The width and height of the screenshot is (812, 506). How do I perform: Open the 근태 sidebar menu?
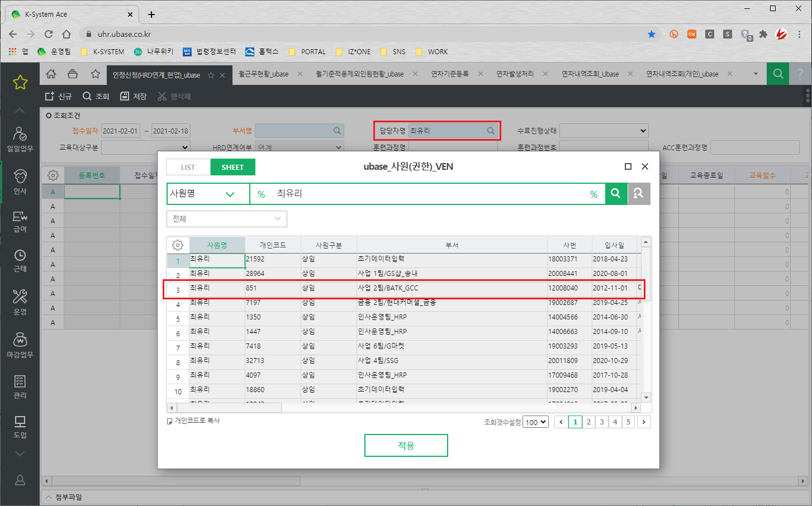pyautogui.click(x=20, y=261)
